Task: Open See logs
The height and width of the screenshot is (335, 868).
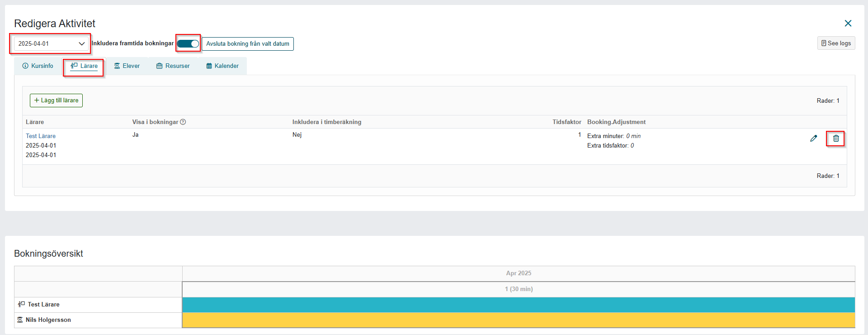Action: point(836,43)
